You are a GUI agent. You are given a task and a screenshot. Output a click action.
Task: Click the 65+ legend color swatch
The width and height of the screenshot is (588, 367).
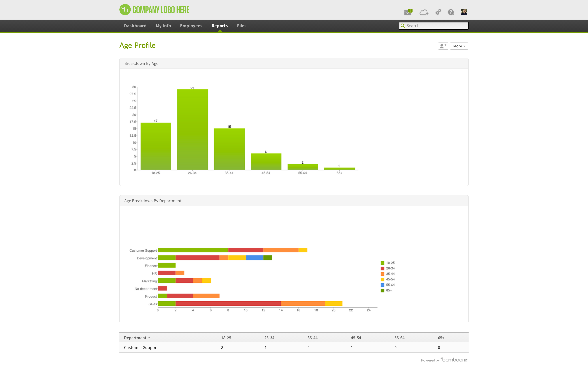[x=383, y=290]
